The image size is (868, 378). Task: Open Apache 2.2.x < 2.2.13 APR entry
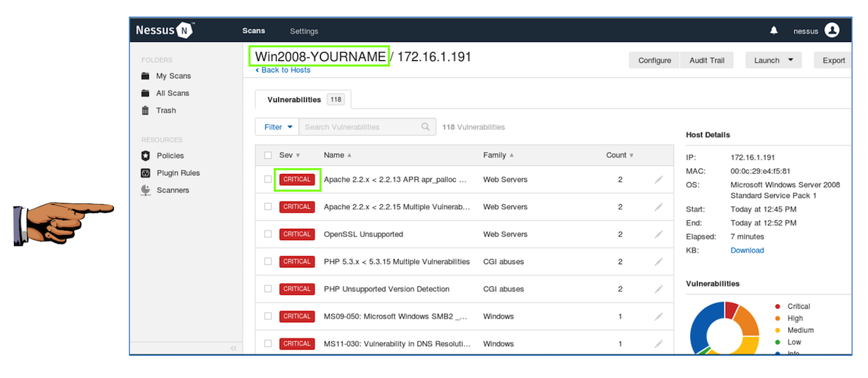396,179
